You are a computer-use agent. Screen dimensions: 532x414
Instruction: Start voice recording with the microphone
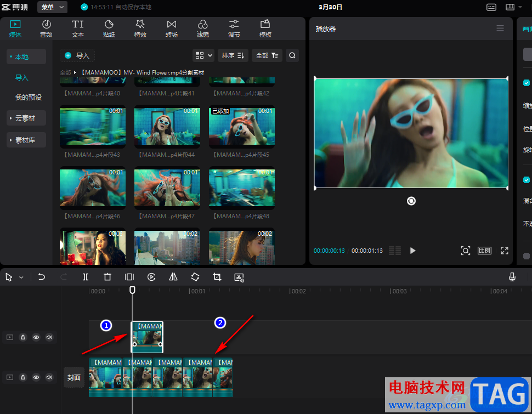click(x=512, y=277)
